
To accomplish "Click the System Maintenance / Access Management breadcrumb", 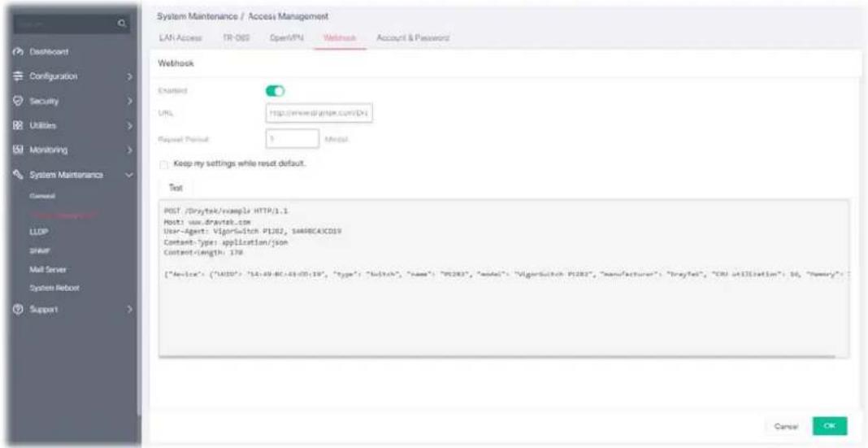I will tap(242, 15).
